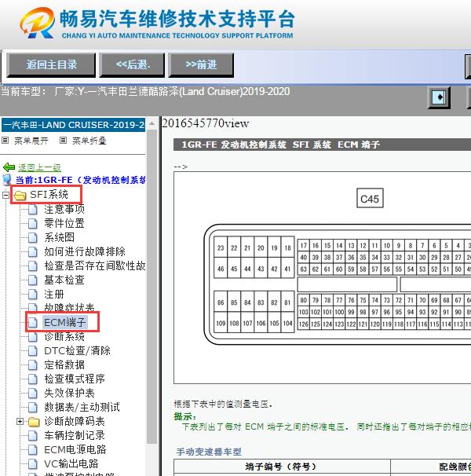471x476 pixels.
Task: Open the SFI系统 folder
Action: 49,195
